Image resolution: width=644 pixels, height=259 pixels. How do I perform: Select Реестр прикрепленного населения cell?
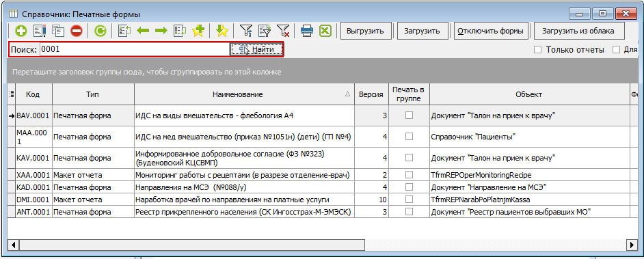(244, 212)
